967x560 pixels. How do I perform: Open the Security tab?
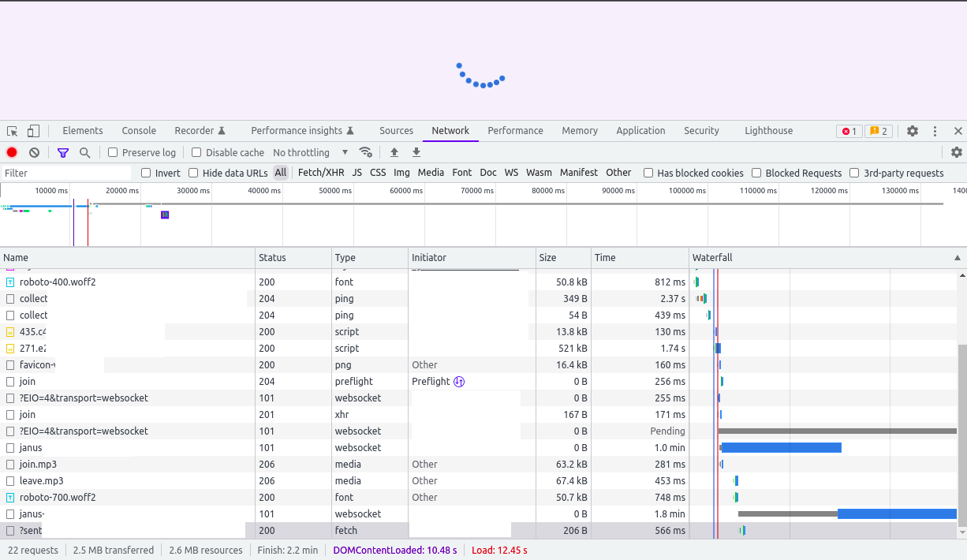(x=701, y=131)
